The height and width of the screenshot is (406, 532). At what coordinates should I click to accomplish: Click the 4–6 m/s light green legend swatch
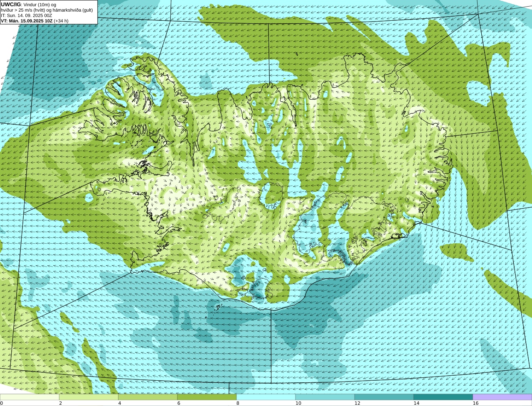[148, 397]
